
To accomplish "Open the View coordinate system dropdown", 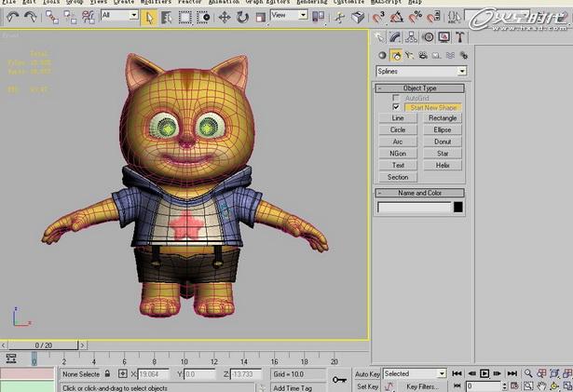I will [x=289, y=15].
